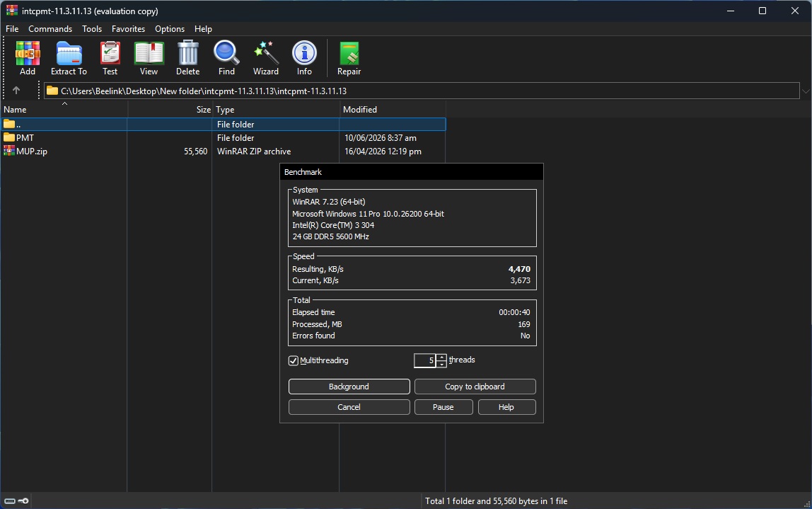Open the Help menu
The width and height of the screenshot is (812, 509).
[x=203, y=28]
